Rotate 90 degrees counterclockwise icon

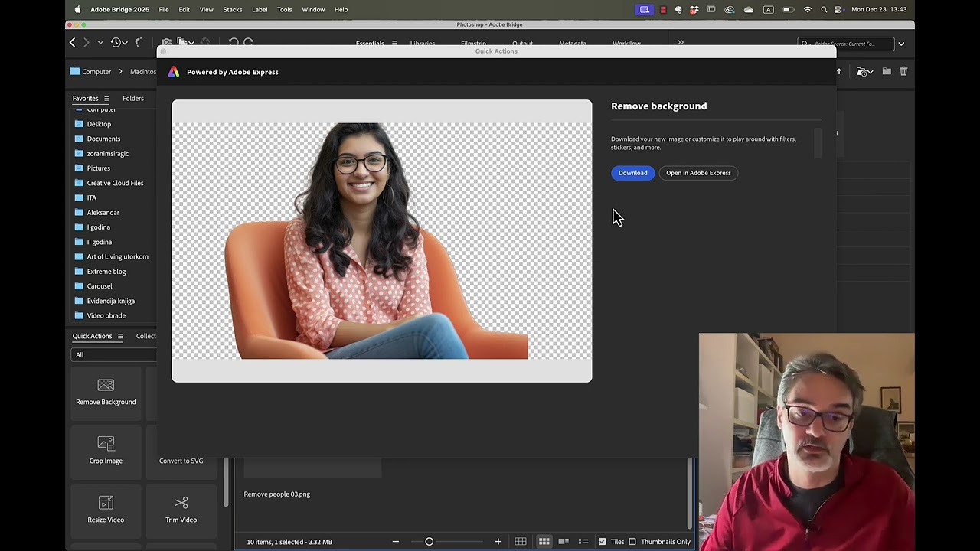pyautogui.click(x=234, y=43)
